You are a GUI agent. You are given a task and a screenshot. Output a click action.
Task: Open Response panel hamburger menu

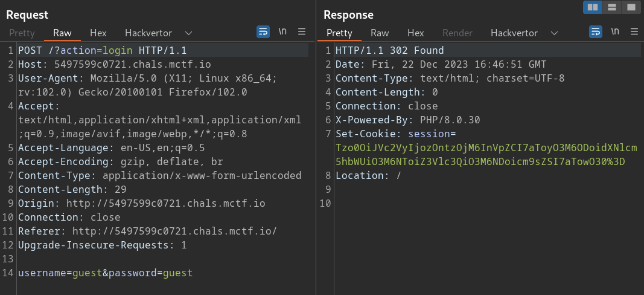(x=634, y=32)
